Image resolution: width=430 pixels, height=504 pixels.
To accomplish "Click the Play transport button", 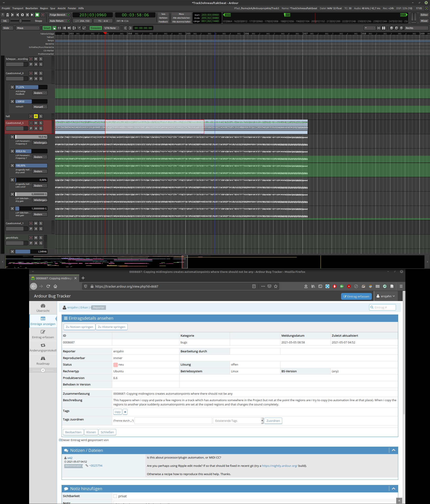I will [32, 15].
